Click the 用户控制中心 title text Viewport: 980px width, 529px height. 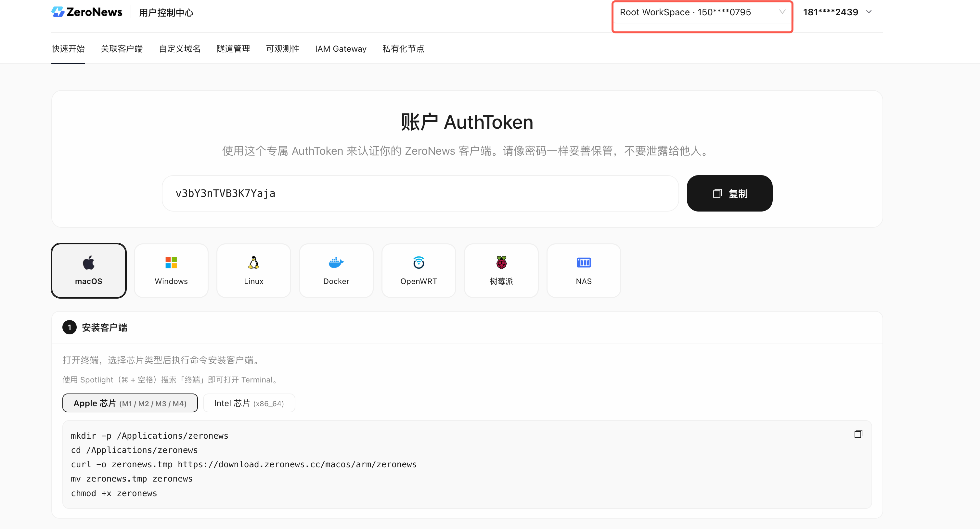pyautogui.click(x=166, y=13)
